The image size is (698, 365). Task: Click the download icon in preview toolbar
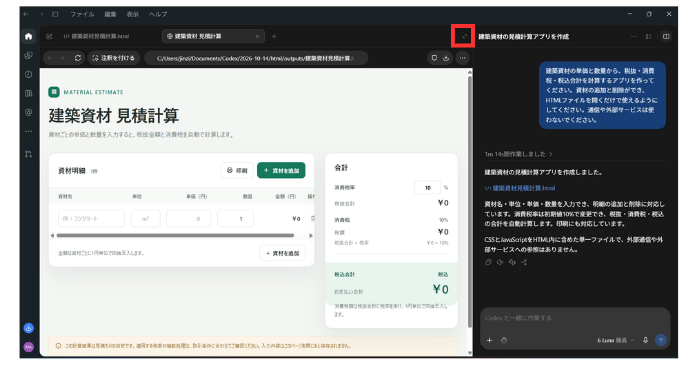pyautogui.click(x=446, y=58)
